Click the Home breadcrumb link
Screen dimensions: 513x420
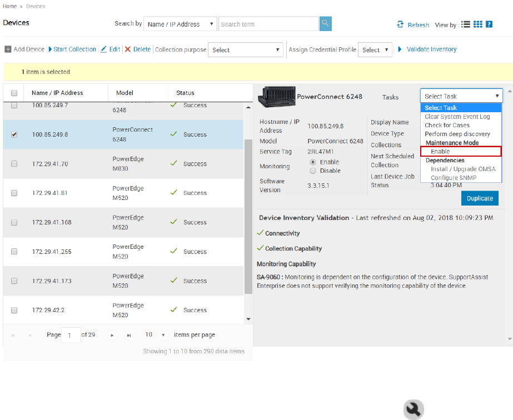pos(10,6)
